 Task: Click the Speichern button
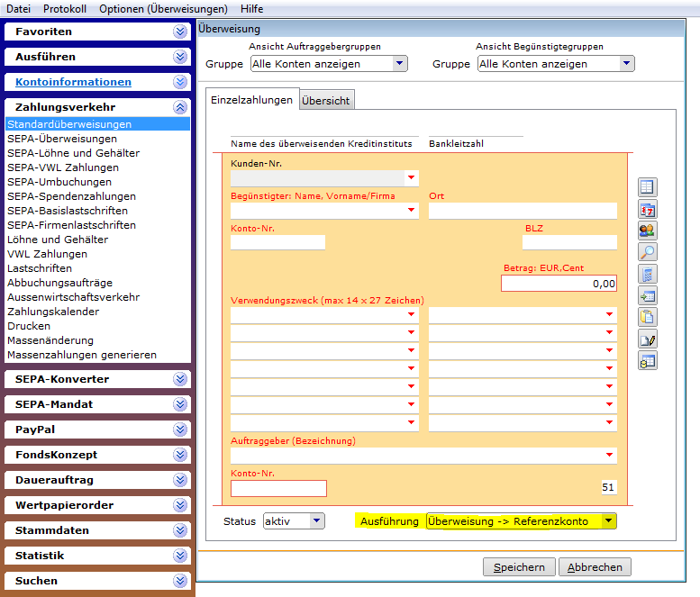coord(519,567)
